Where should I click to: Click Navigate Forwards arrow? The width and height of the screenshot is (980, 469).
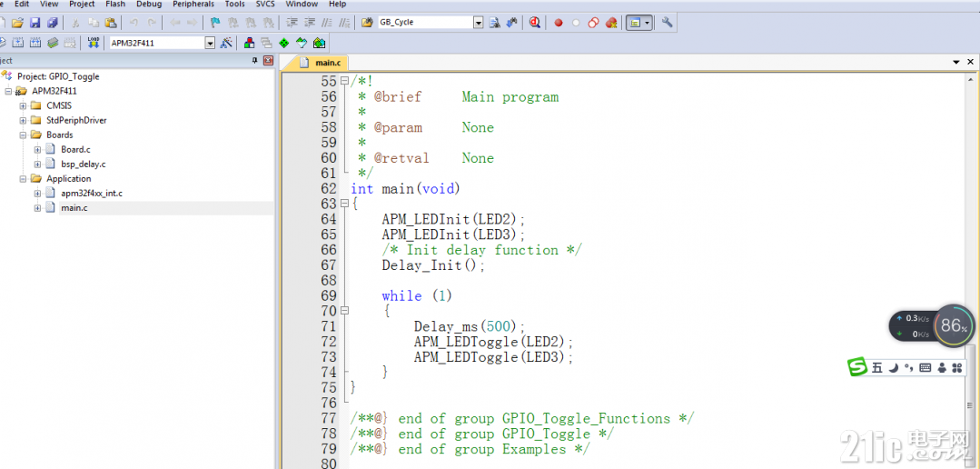pos(192,23)
